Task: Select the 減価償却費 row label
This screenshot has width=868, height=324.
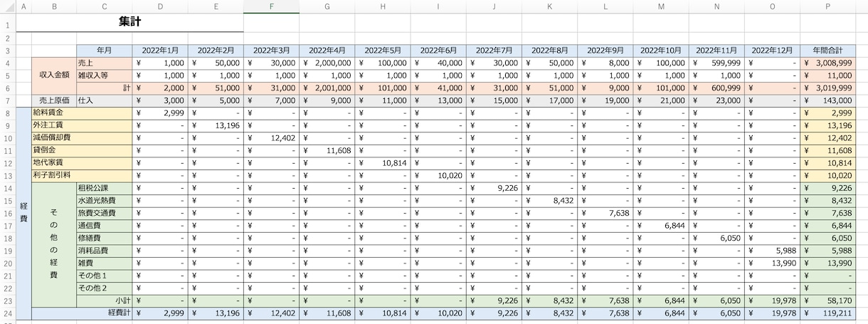Action: pos(82,137)
